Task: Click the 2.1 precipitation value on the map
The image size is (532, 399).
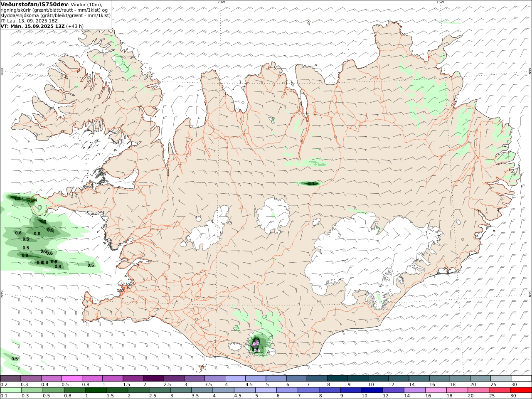Action: [310, 183]
